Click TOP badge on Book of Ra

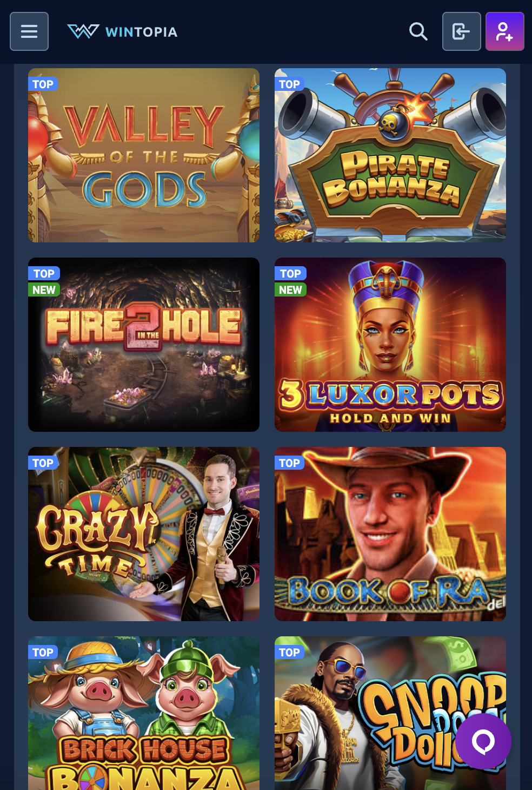click(289, 463)
